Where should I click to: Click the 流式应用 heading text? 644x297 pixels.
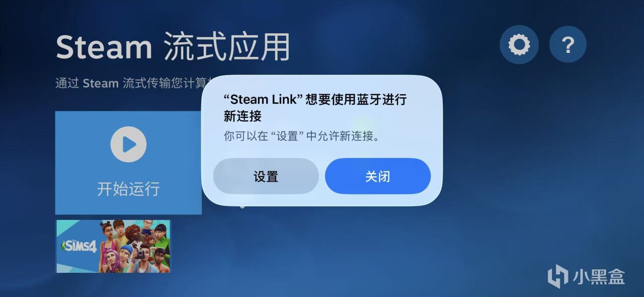click(227, 47)
